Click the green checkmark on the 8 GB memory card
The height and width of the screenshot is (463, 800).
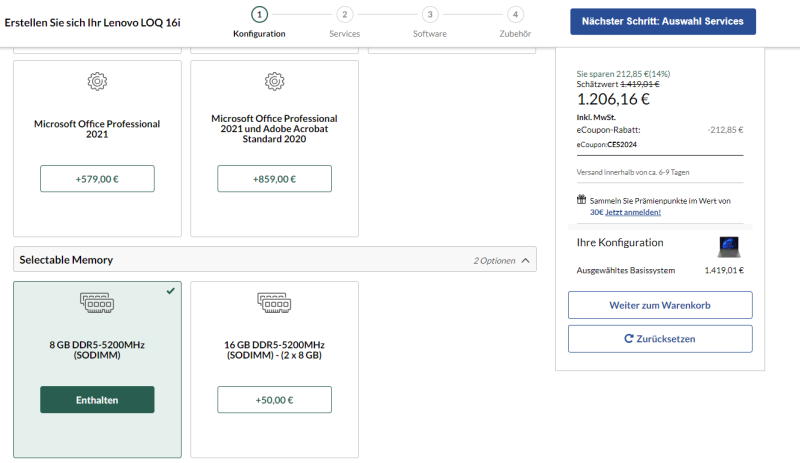pos(170,291)
